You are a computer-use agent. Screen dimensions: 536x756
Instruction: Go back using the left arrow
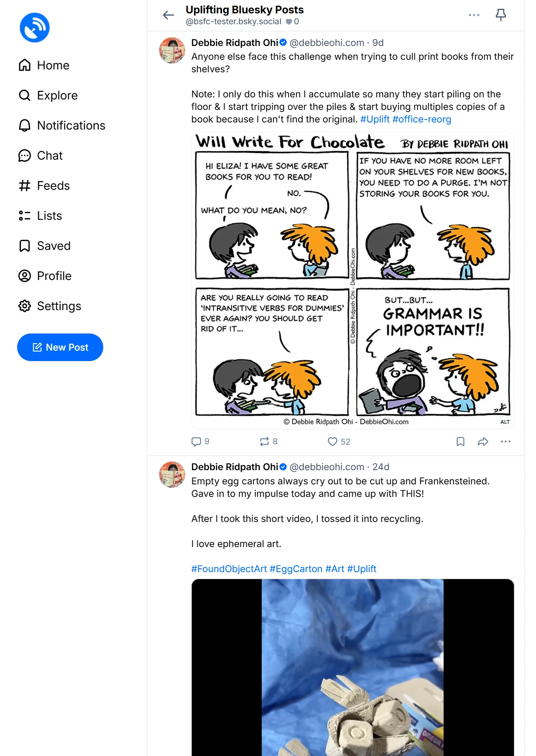point(168,15)
